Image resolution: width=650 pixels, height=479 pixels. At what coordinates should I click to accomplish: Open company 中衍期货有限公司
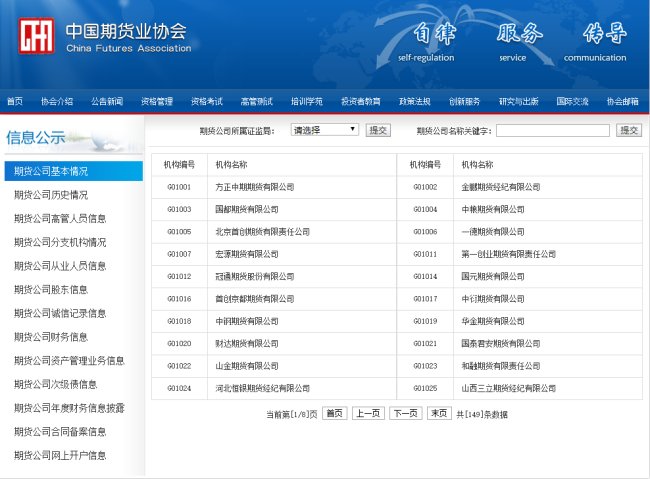tap(493, 299)
